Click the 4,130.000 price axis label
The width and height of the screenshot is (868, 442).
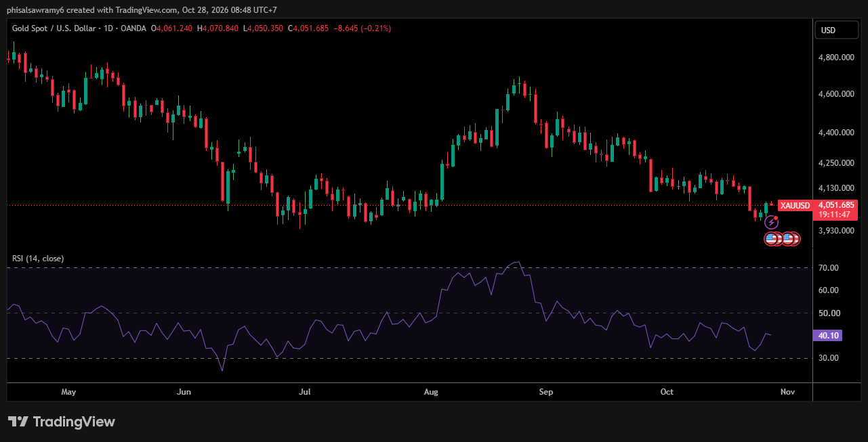click(x=835, y=188)
